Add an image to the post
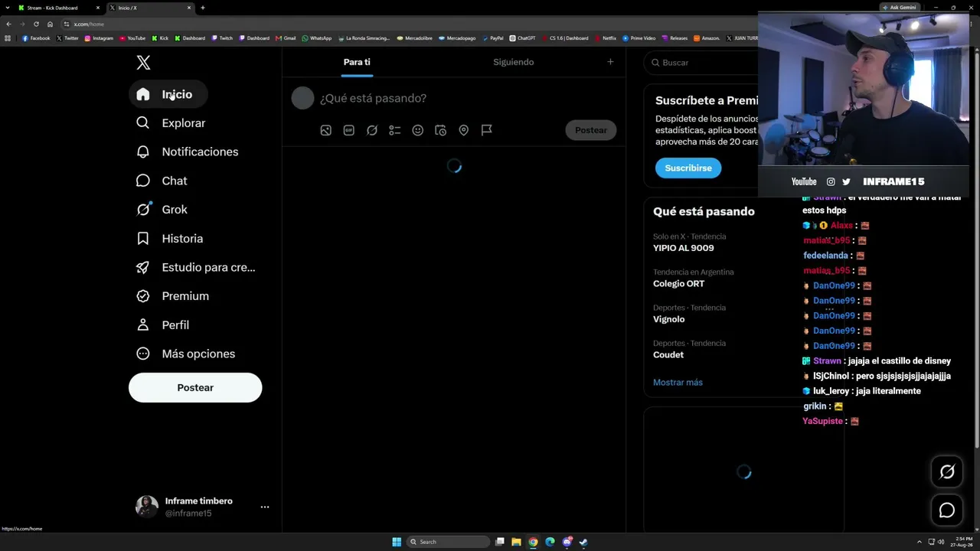This screenshot has width=980, height=551. (326, 130)
